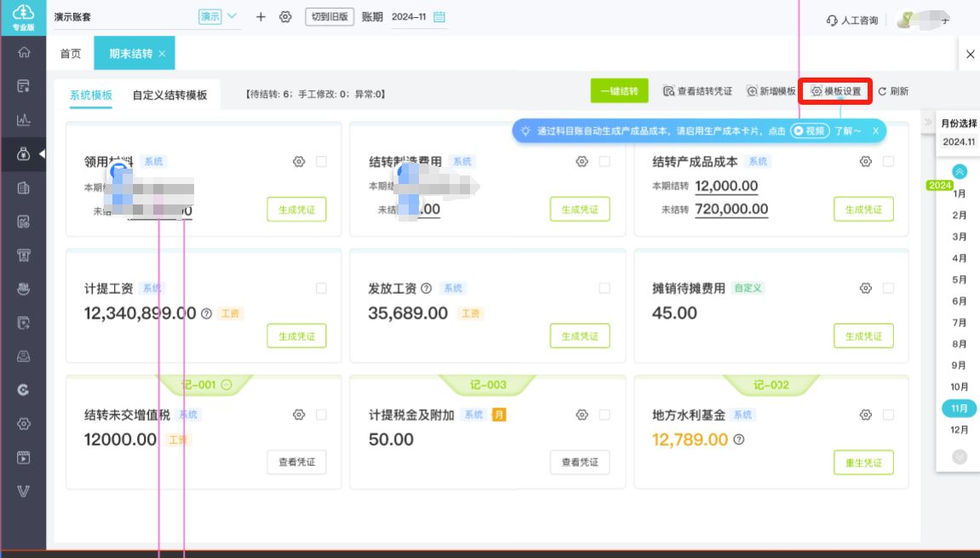
Task: Open settings gear next to plus icon
Action: click(285, 17)
